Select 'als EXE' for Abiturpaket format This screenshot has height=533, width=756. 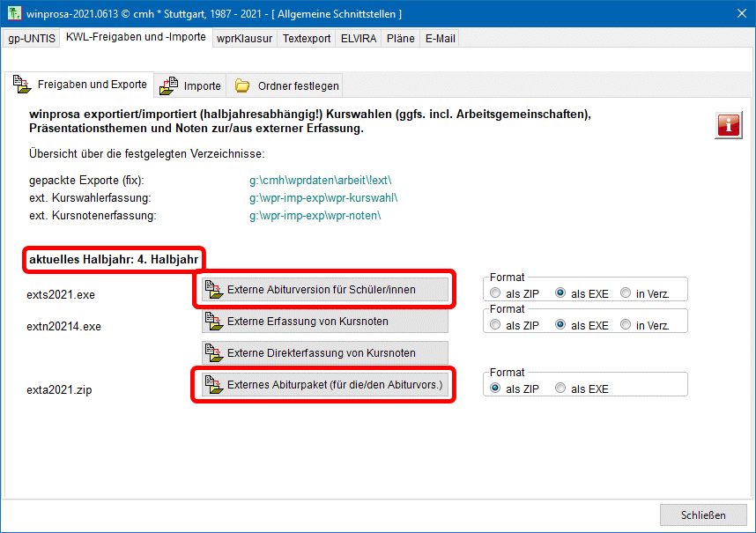coord(560,389)
